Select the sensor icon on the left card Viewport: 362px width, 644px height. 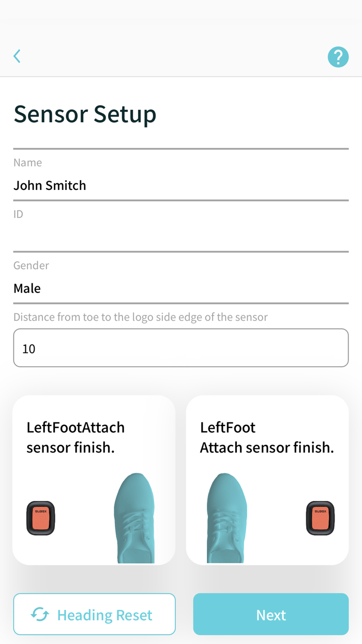point(40,518)
